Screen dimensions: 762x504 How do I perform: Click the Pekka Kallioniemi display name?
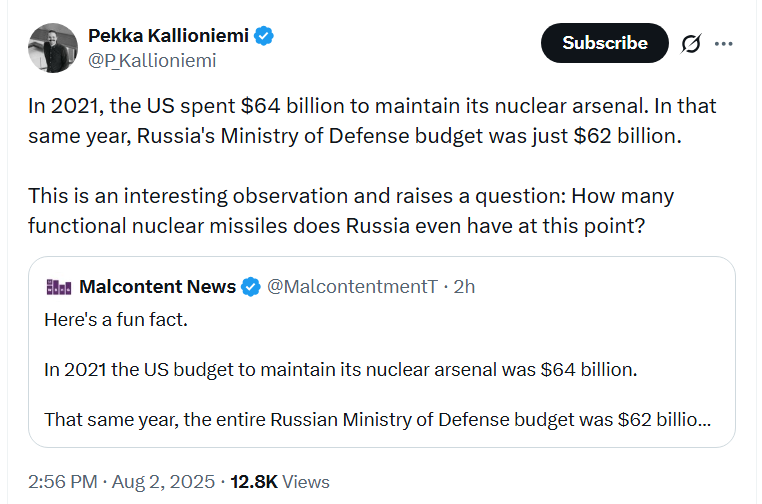point(169,35)
